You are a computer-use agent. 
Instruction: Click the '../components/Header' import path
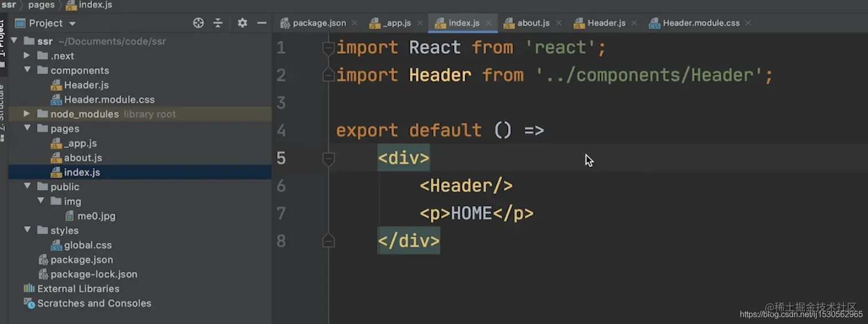649,75
